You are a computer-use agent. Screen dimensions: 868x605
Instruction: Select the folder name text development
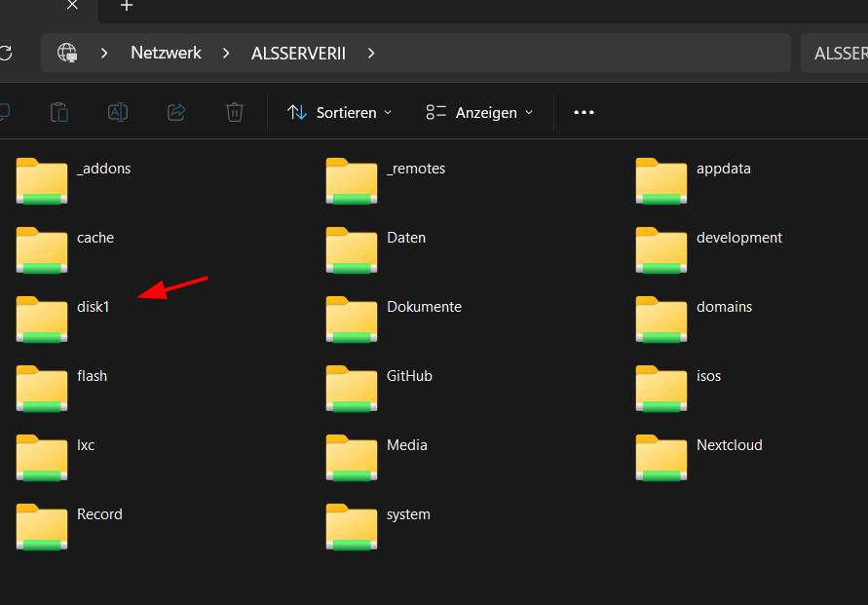tap(739, 239)
